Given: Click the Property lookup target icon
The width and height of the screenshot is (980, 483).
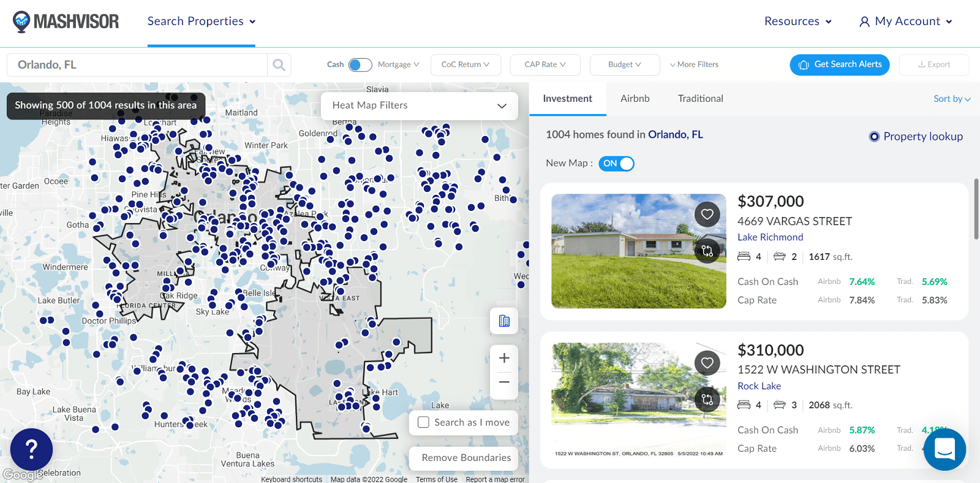Looking at the screenshot, I should 874,137.
